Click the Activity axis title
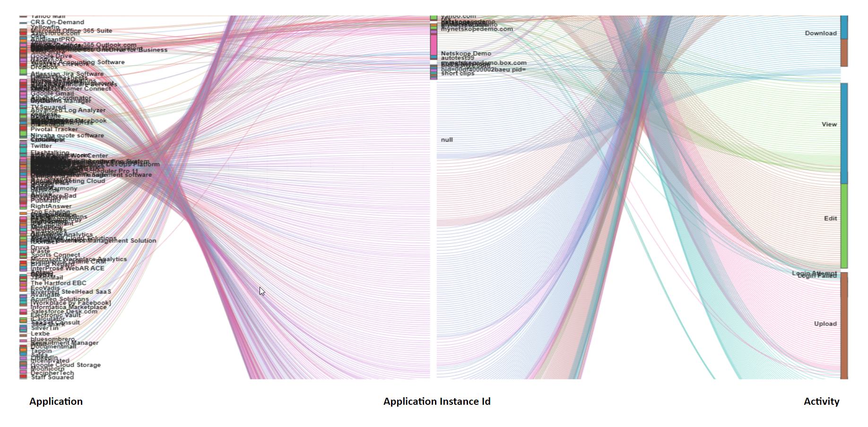The height and width of the screenshot is (427, 868). (821, 401)
